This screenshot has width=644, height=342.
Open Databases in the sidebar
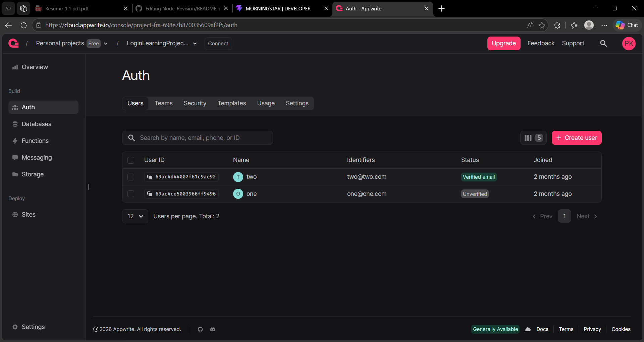click(x=43, y=124)
